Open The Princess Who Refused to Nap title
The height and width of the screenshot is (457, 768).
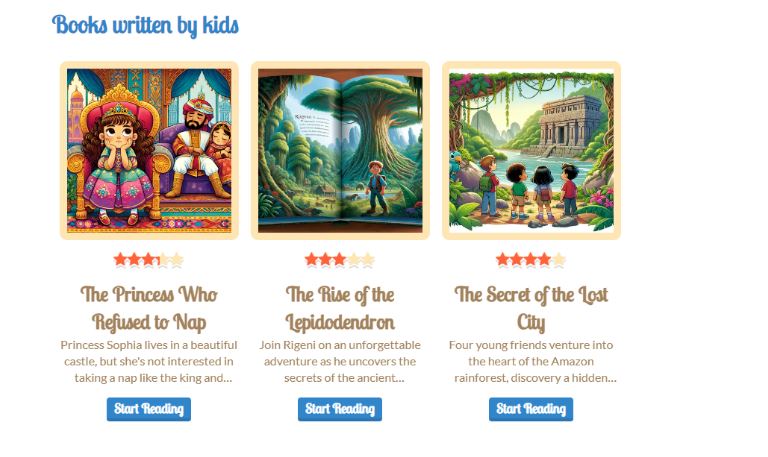149,308
